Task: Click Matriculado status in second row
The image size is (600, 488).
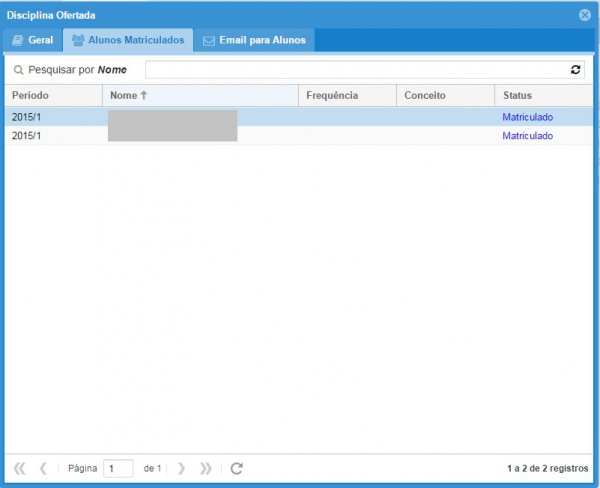Action: click(527, 136)
